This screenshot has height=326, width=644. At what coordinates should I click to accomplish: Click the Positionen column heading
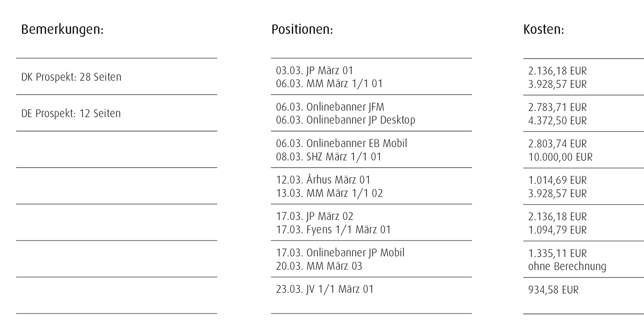pyautogui.click(x=302, y=30)
